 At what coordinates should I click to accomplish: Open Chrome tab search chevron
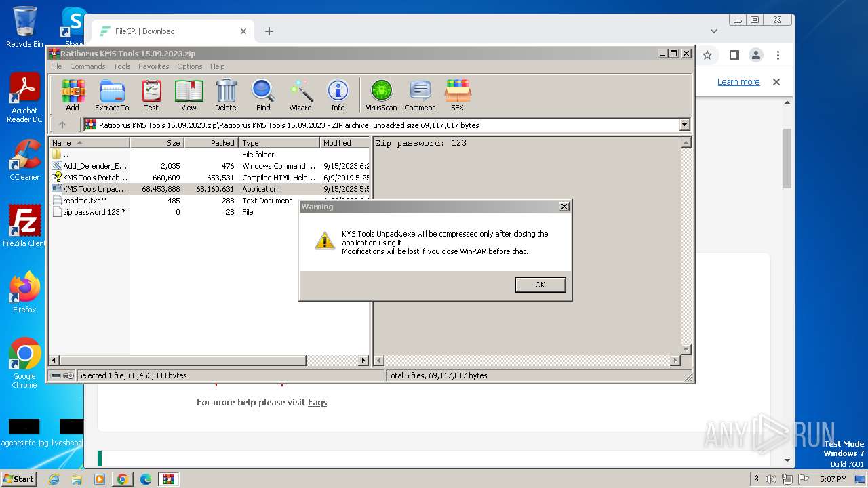(x=714, y=31)
